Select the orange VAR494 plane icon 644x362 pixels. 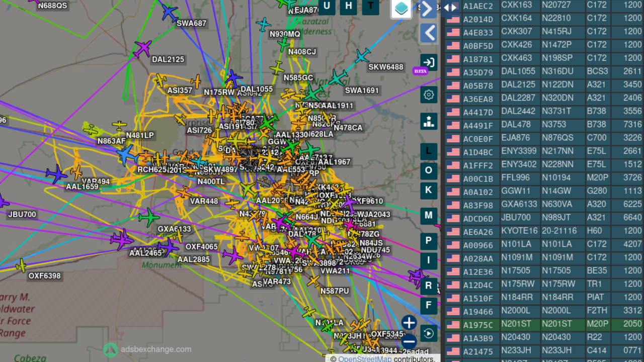(76, 172)
